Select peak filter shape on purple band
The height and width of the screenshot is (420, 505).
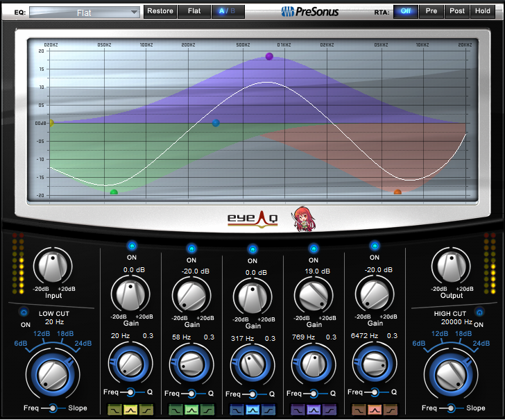(314, 410)
